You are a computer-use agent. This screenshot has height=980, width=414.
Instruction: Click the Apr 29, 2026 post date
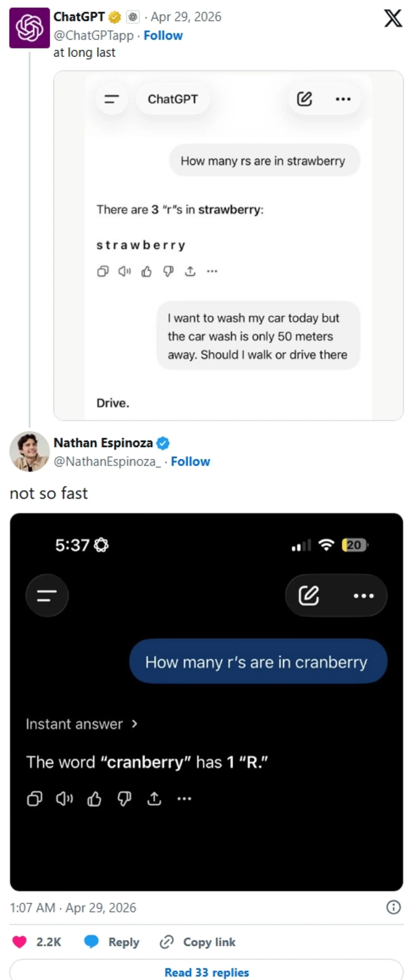point(186,17)
